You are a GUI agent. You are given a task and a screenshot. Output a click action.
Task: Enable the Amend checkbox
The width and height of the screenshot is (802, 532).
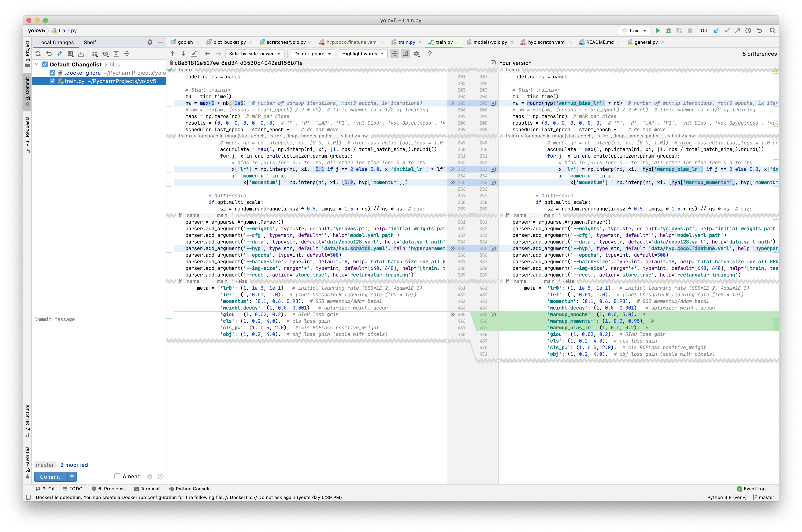pyautogui.click(x=117, y=476)
